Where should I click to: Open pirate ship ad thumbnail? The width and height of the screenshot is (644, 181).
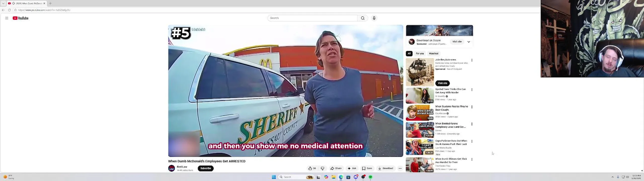pyautogui.click(x=420, y=72)
